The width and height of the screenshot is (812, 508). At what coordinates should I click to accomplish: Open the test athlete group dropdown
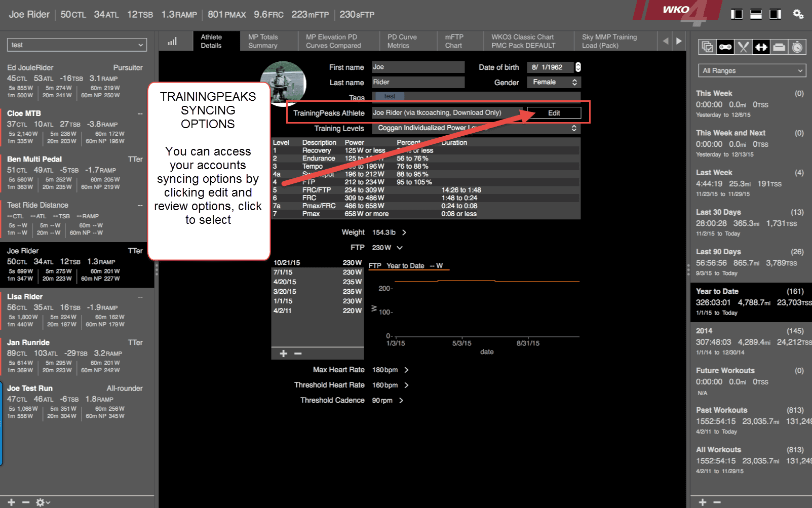coord(77,45)
